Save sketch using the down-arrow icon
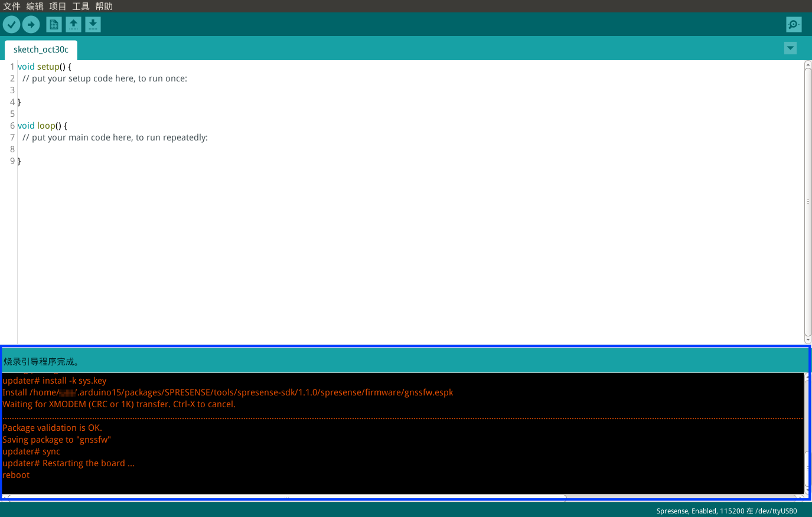 pyautogui.click(x=93, y=25)
